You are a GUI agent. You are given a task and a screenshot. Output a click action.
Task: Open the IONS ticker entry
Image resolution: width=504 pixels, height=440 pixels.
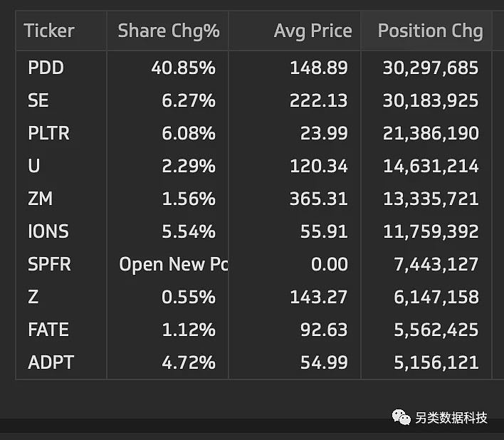click(48, 231)
